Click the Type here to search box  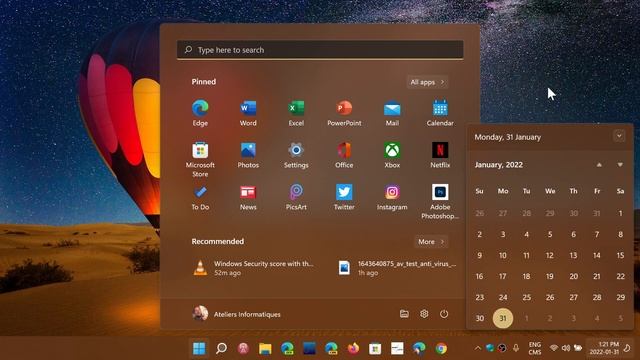tap(320, 50)
